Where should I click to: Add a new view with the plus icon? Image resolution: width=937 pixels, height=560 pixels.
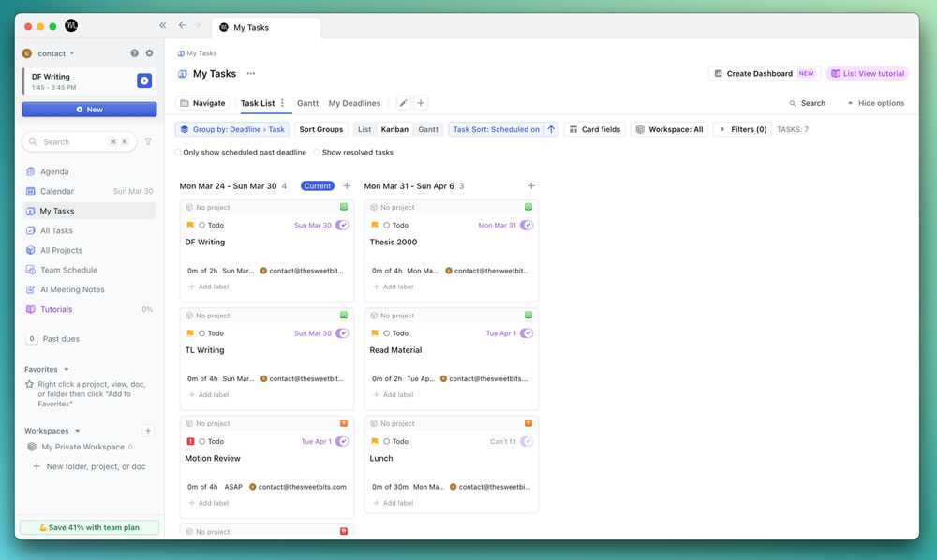(421, 103)
